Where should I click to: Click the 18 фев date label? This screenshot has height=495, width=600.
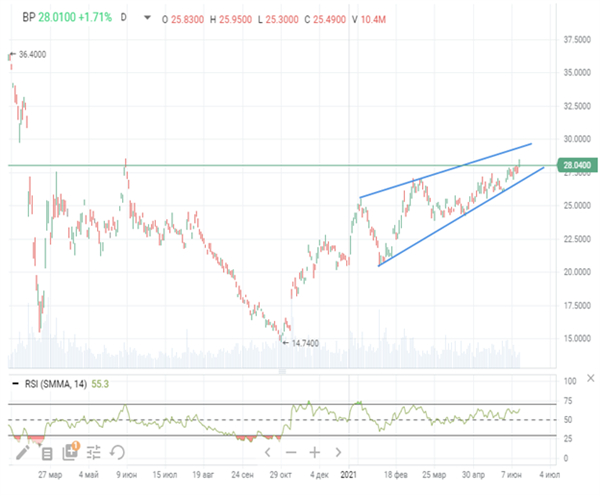coord(396,475)
